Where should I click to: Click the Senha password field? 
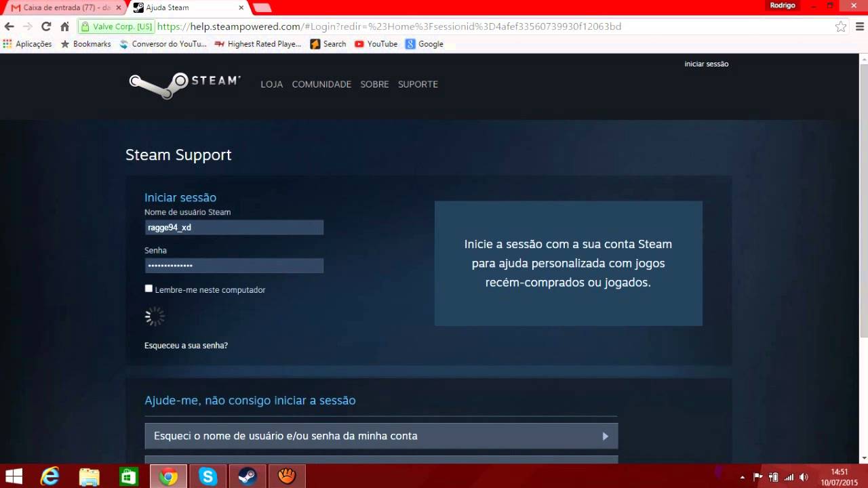pos(234,266)
